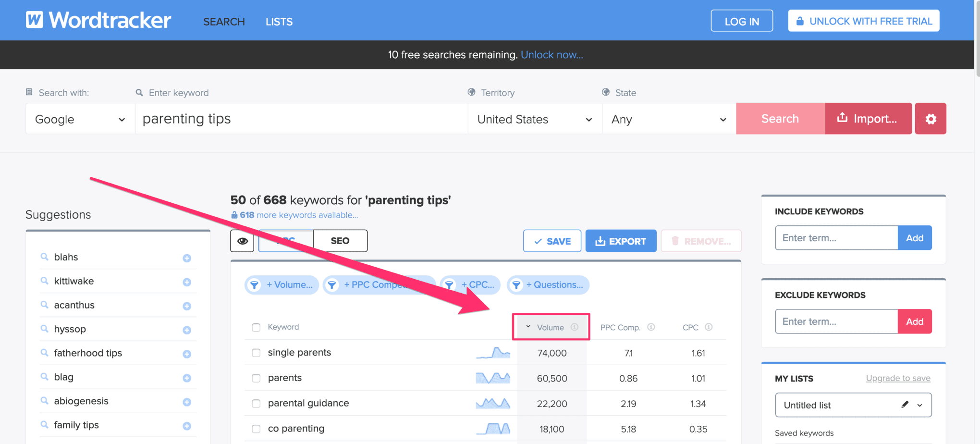Screen dimensions: 980x444
Task: Open the LISTS menu
Action: click(279, 21)
